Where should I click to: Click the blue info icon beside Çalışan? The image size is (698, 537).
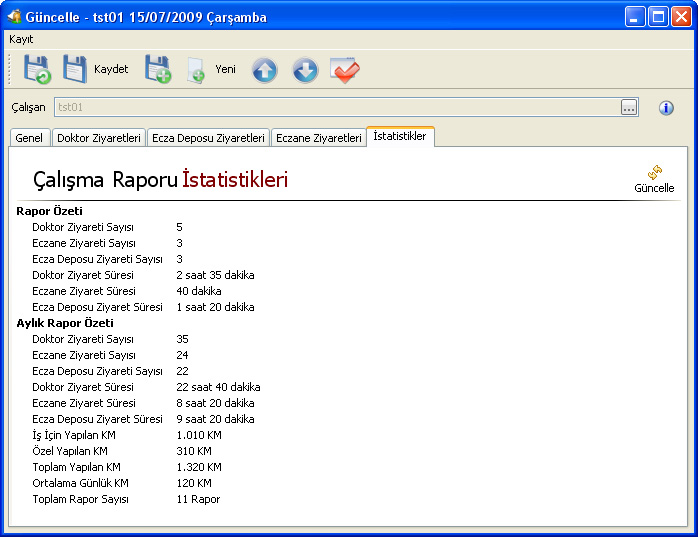(x=666, y=107)
